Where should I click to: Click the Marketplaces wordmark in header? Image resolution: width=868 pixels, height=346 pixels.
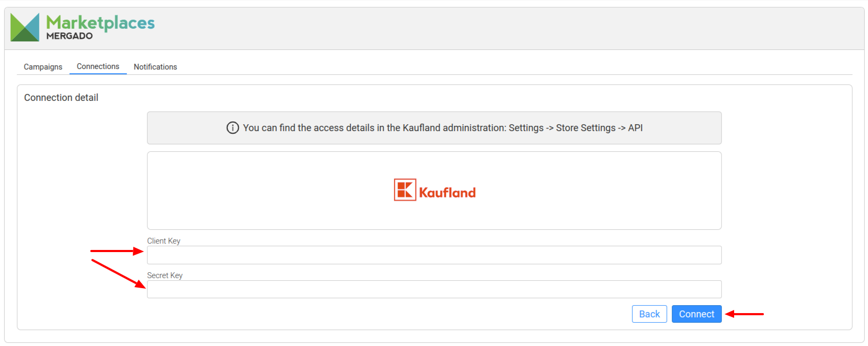[100, 22]
